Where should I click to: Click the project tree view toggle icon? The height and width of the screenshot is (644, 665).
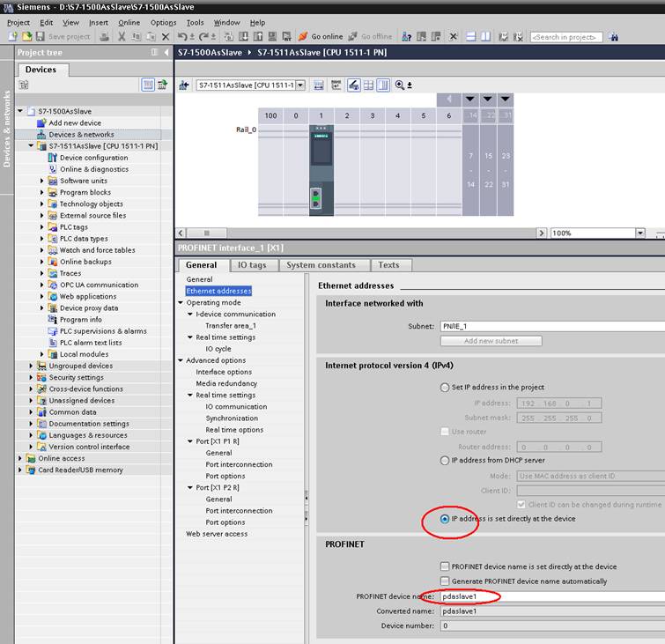[148, 85]
